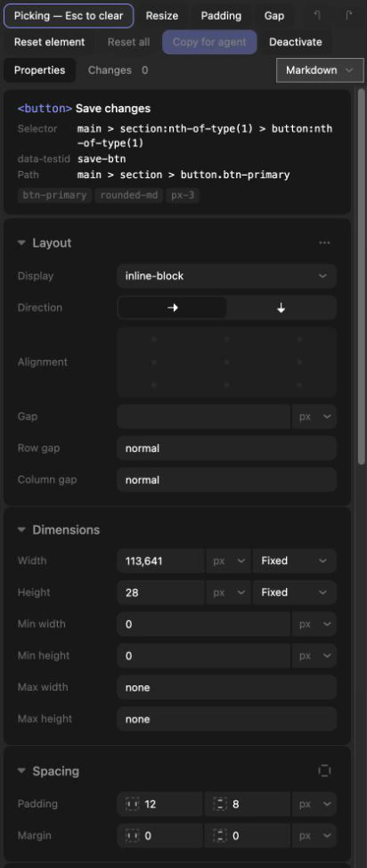
Task: Open Min height unit px dropdown
Action: [314, 656]
